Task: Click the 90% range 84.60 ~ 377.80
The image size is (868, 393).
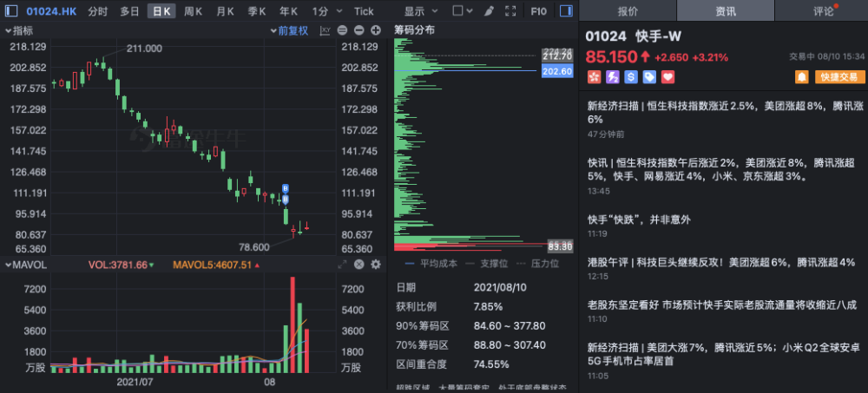Action: click(x=510, y=326)
